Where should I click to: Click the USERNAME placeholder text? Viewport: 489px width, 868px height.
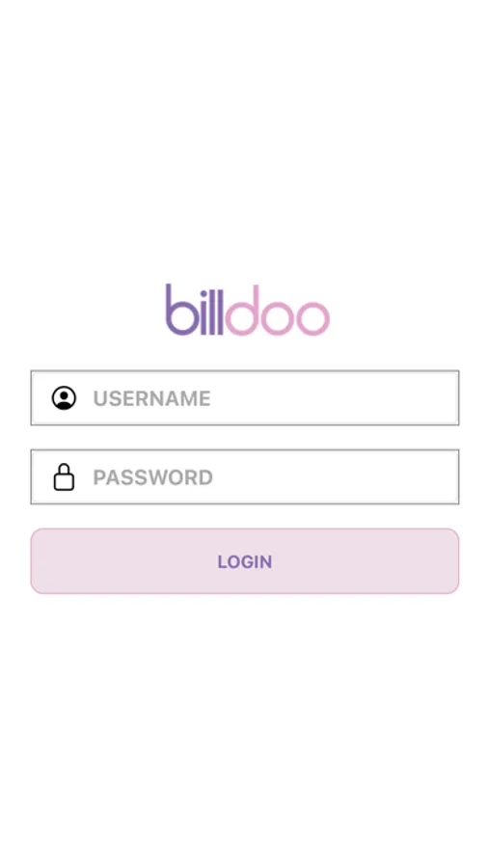[x=151, y=398]
